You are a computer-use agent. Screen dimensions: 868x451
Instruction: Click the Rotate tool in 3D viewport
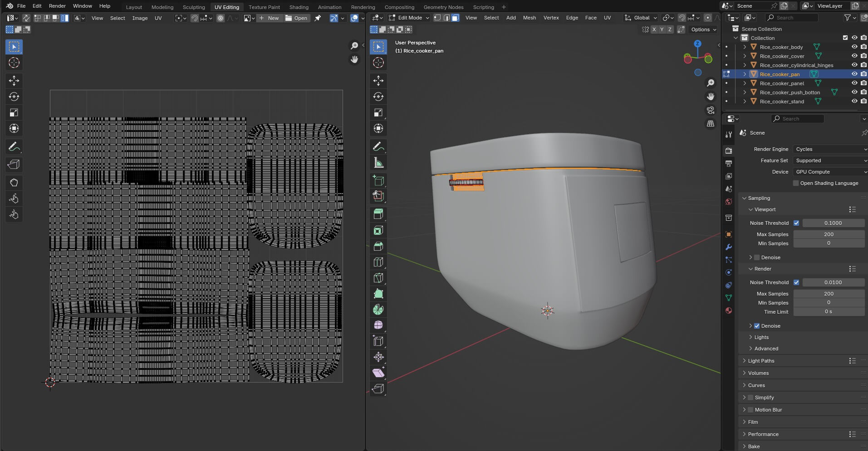pos(378,97)
